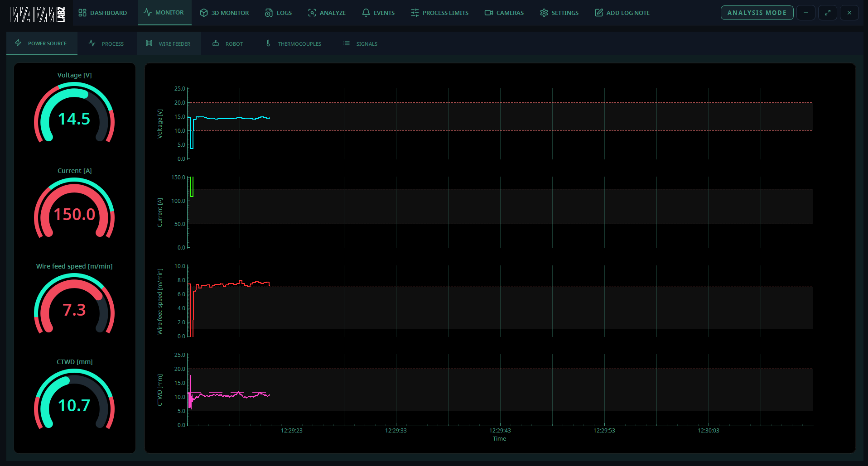Toggle fullscreen with expand arrows button
The image size is (868, 466).
pos(828,13)
